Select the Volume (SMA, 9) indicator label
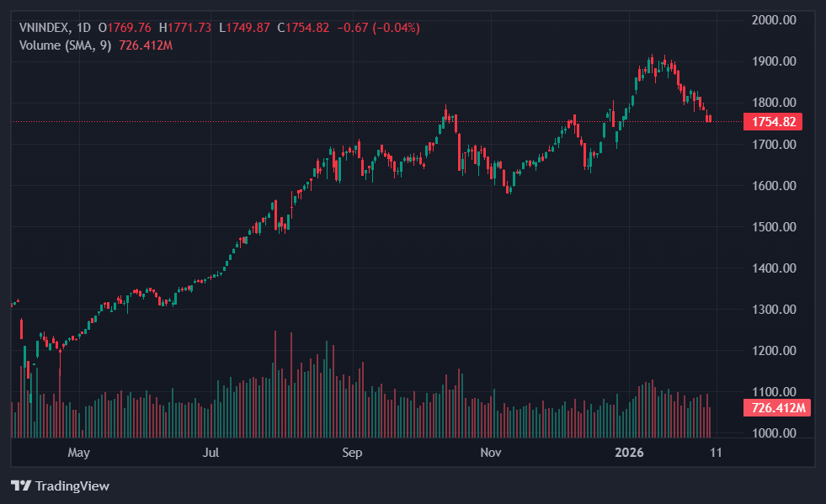This screenshot has width=826, height=504. pyautogui.click(x=65, y=45)
